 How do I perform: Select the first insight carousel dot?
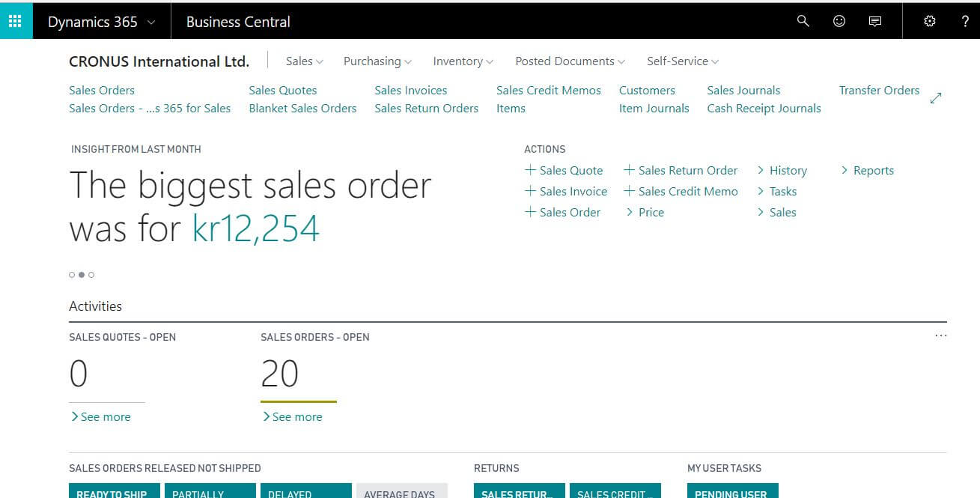point(72,275)
